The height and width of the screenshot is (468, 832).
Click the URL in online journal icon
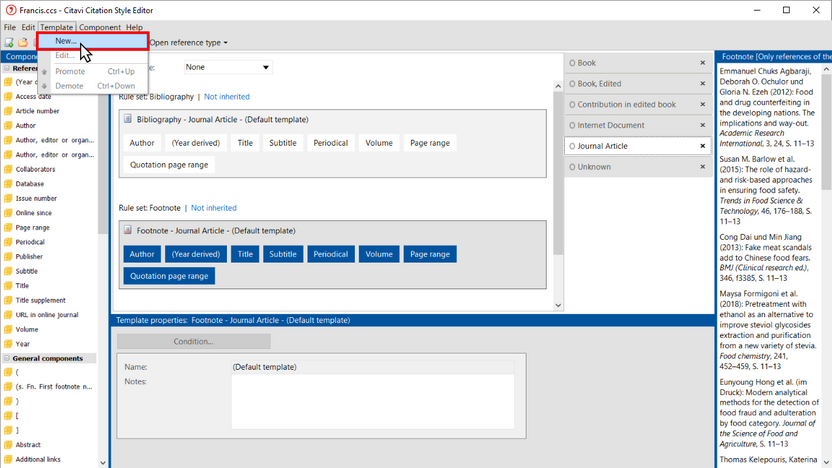8,315
